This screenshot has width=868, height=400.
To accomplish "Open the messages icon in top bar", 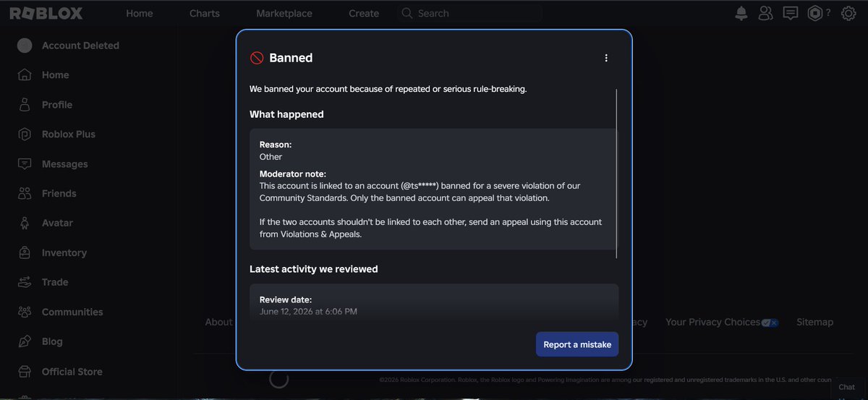I will 791,13.
